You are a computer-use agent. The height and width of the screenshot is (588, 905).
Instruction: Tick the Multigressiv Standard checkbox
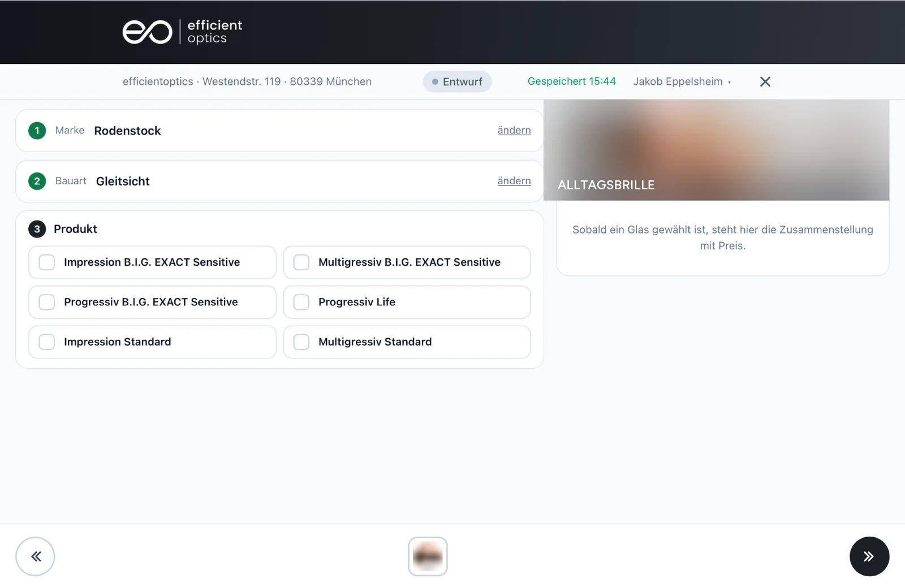pos(301,342)
